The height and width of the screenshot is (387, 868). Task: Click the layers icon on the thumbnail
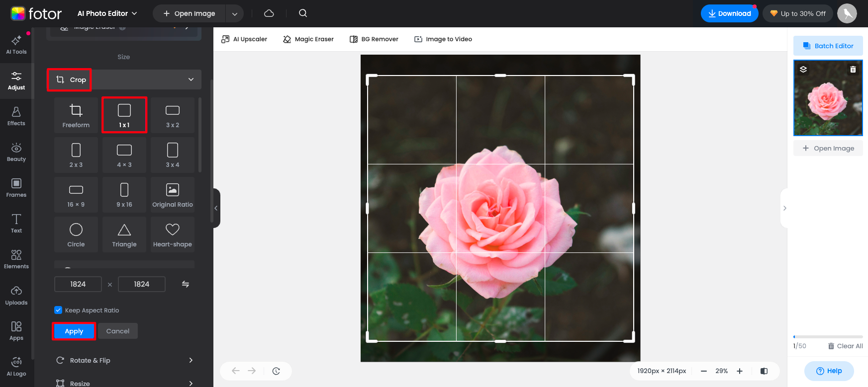click(x=803, y=70)
